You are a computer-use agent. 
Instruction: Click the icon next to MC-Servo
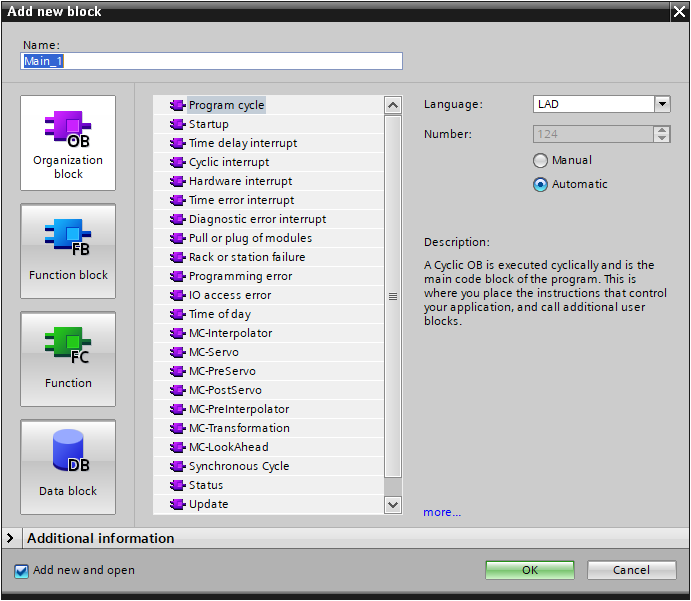[x=177, y=352]
